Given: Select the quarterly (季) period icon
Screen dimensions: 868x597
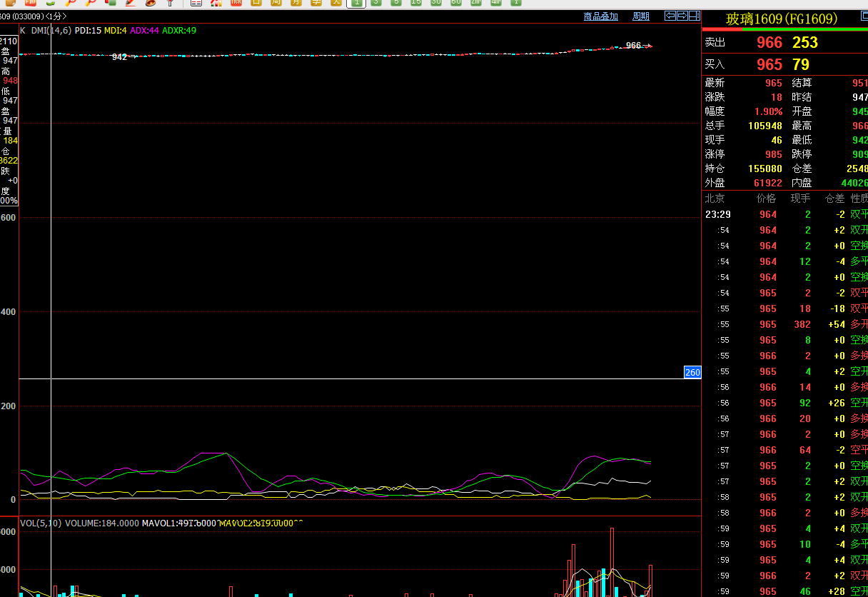Looking at the screenshot, I should tap(316, 3).
